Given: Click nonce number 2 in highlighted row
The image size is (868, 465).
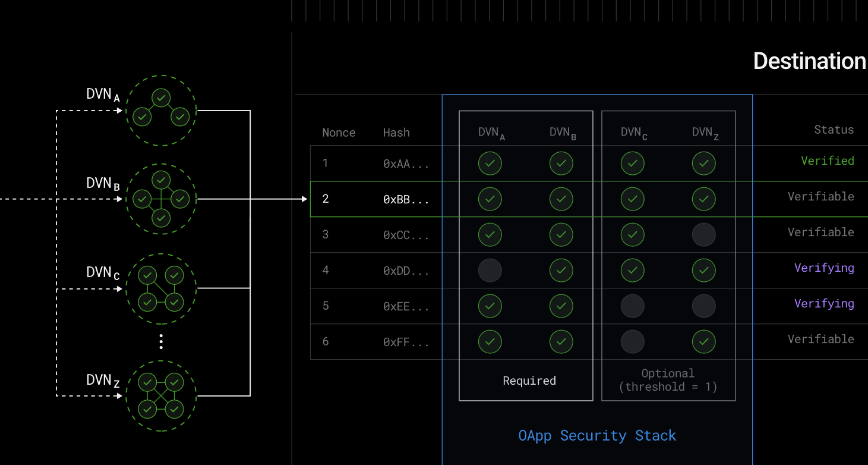Looking at the screenshot, I should pos(326,199).
